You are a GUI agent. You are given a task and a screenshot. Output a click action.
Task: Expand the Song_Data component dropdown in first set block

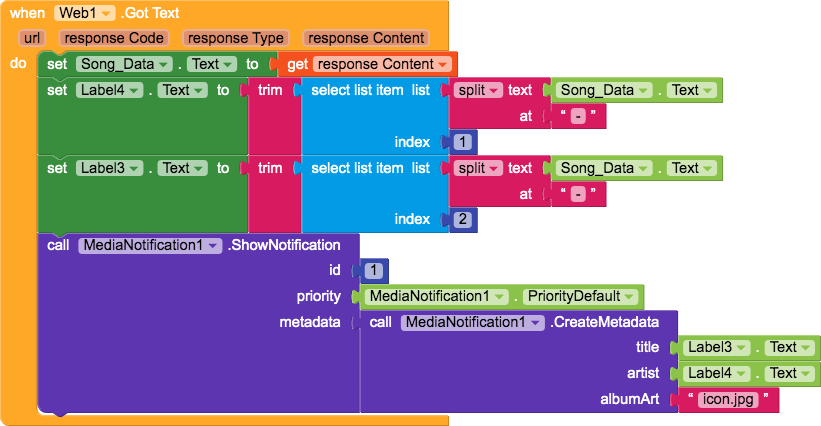click(x=124, y=64)
